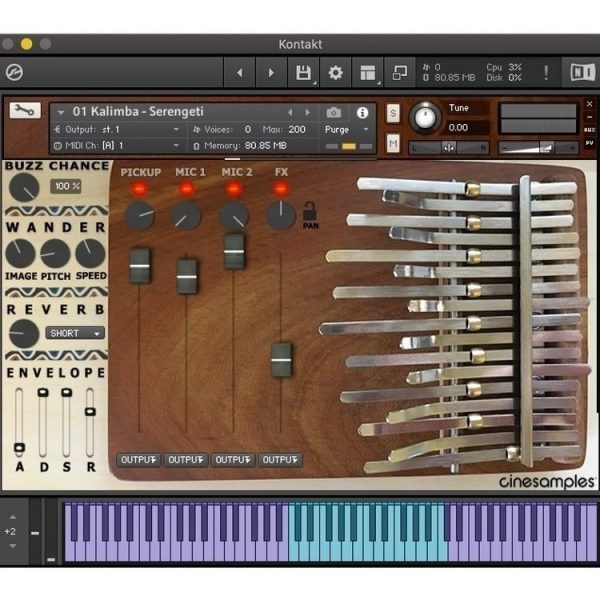600x600 pixels.
Task: Click the envelope Decay slider handle
Action: pyautogui.click(x=43, y=393)
